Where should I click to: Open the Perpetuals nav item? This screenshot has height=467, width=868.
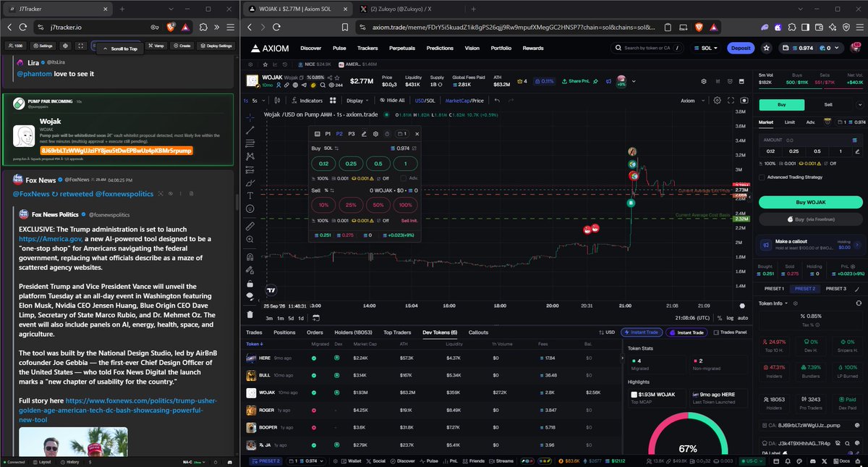(402, 48)
